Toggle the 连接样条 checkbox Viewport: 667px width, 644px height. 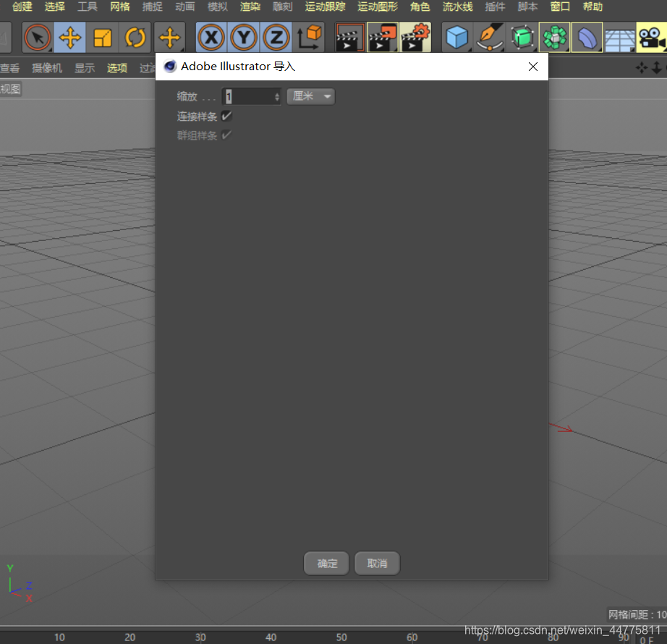pos(226,116)
